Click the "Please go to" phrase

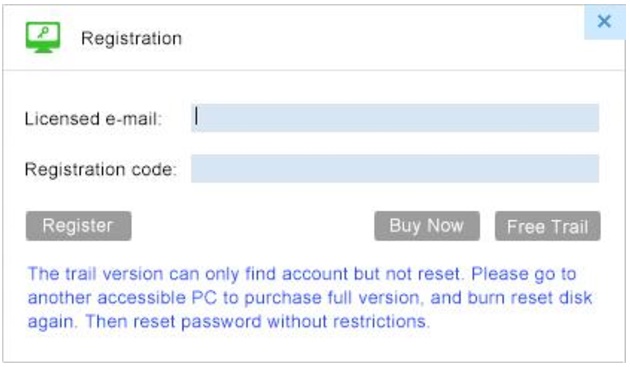pyautogui.click(x=524, y=274)
